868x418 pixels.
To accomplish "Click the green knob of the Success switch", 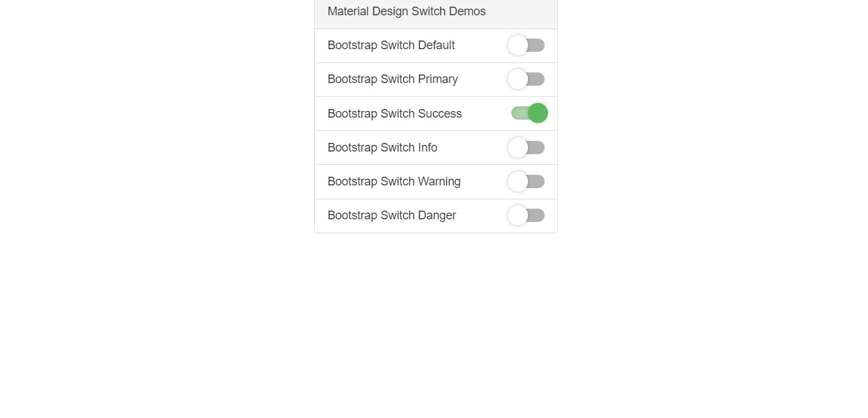I will coord(538,113).
